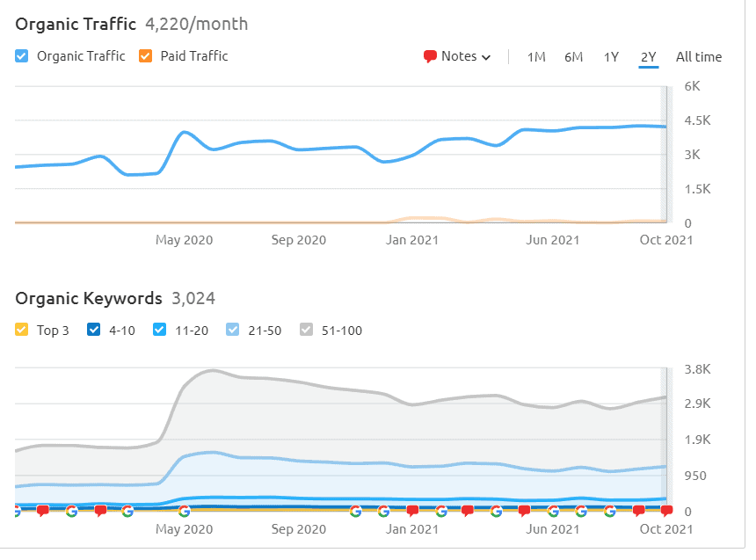Image resolution: width=756 pixels, height=560 pixels.
Task: Choose the 1Y time range
Action: coord(611,57)
